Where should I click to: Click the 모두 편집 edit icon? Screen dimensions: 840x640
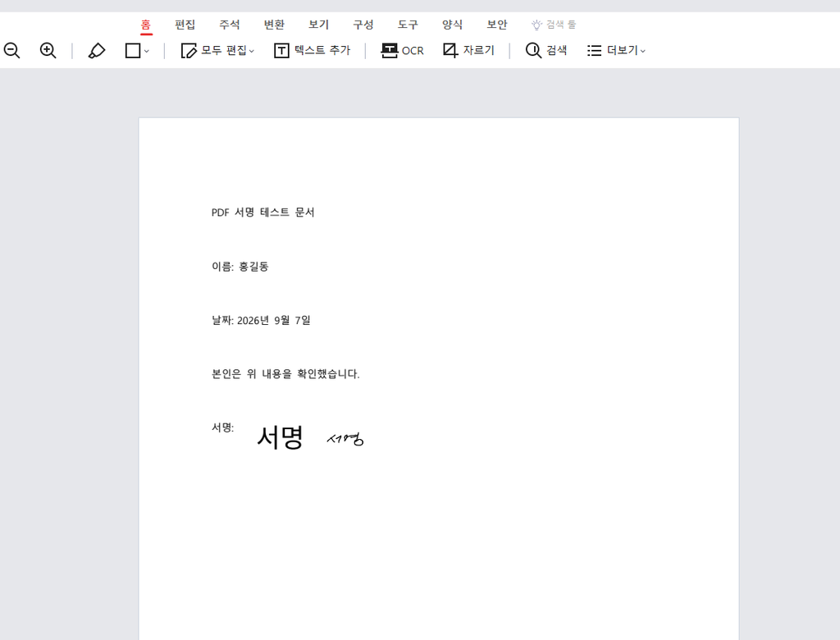(x=189, y=50)
